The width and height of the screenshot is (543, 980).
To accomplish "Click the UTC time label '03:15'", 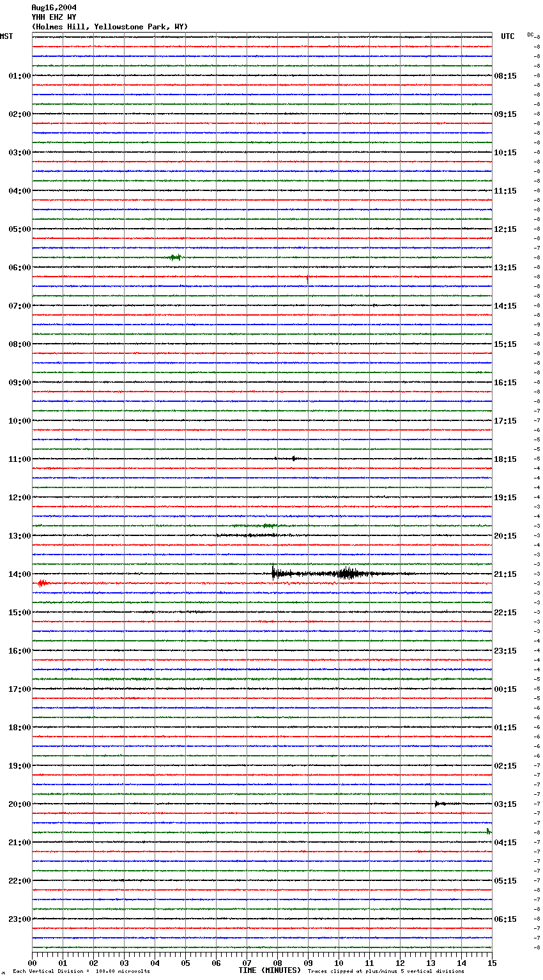I will [505, 804].
